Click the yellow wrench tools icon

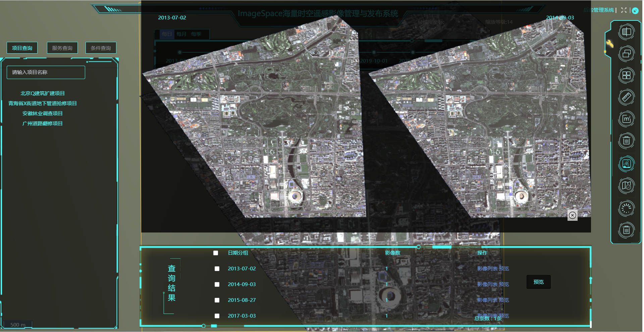(x=609, y=44)
